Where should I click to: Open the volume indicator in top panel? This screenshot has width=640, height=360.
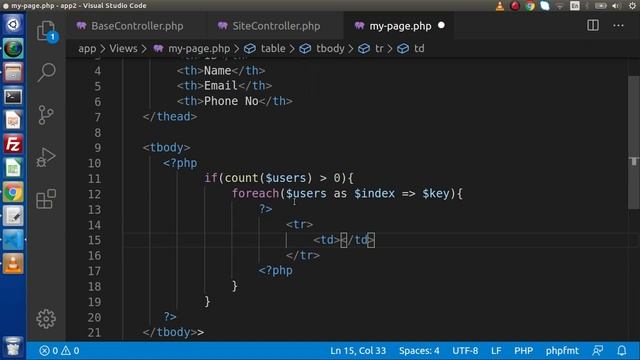coord(617,6)
